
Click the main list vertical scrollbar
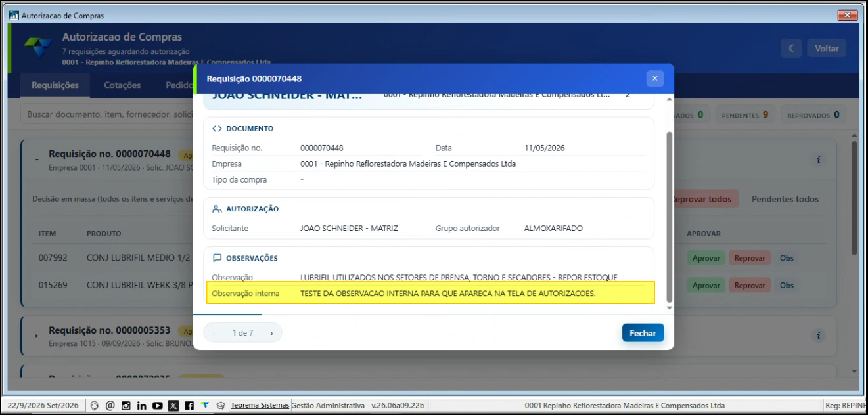coord(854,197)
